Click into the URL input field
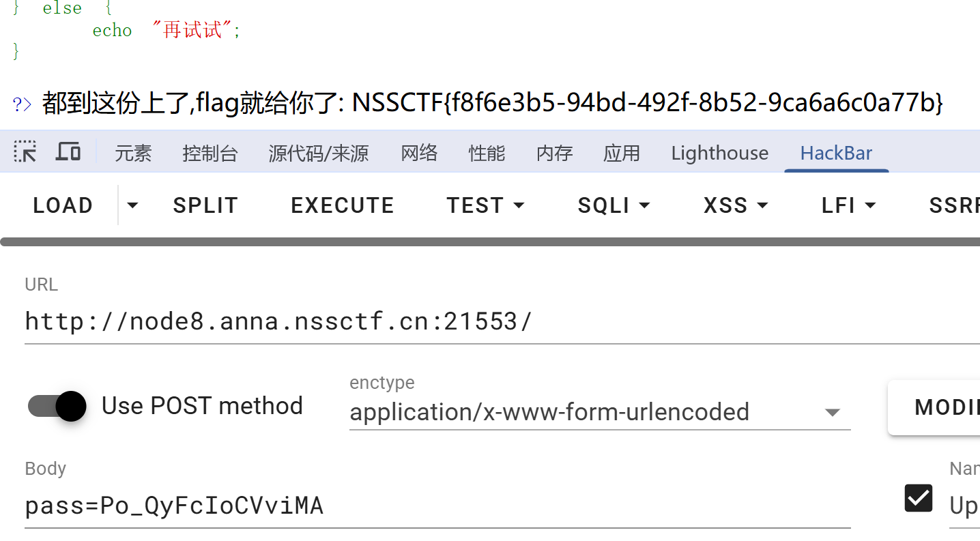The width and height of the screenshot is (980, 541). pyautogui.click(x=502, y=321)
